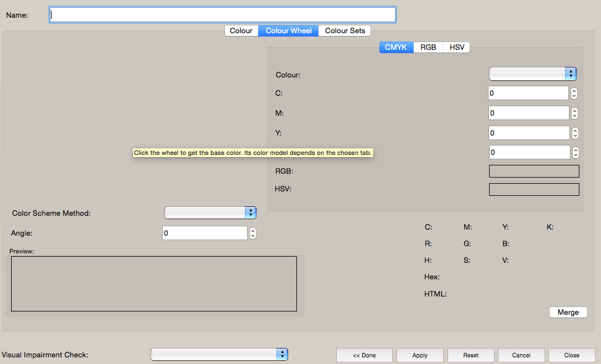Click the M value stepper arrows
The image size is (601, 364).
coord(574,113)
